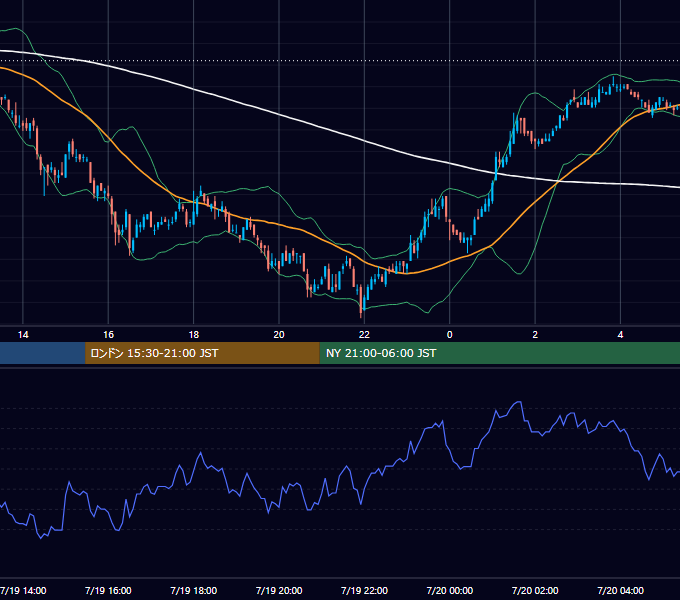Click the 14 hour label on the price chart axis
The height and width of the screenshot is (600, 680).
coord(23,335)
